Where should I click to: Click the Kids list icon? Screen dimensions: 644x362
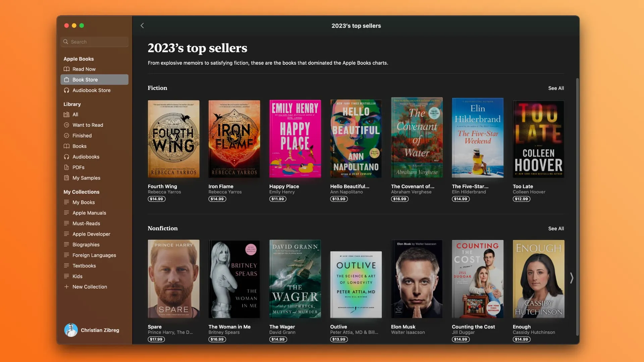66,276
